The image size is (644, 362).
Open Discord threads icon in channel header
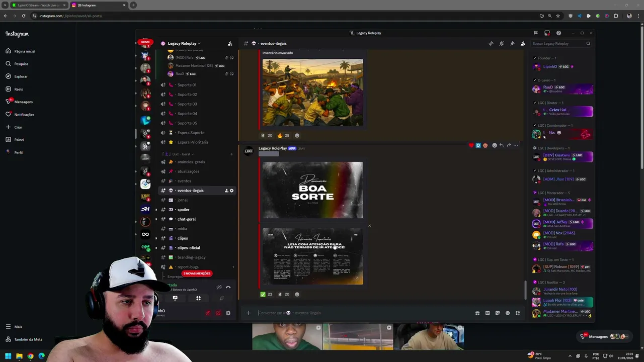pos(491,43)
